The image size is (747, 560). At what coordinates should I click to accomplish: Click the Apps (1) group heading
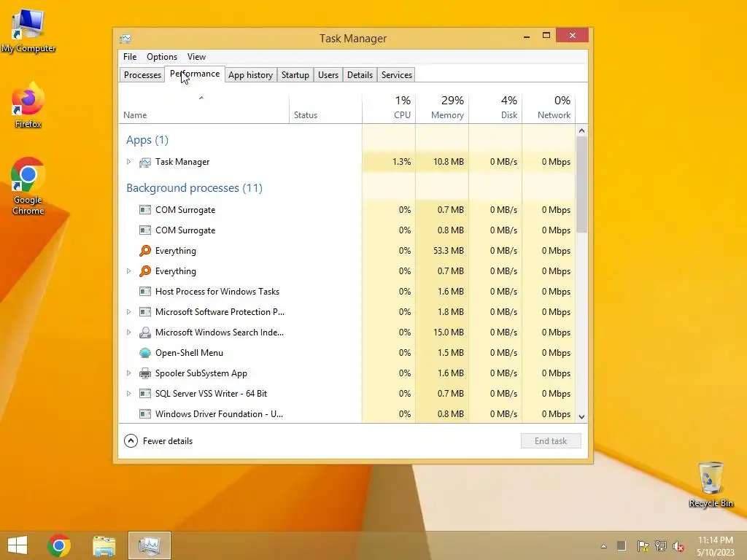(147, 140)
